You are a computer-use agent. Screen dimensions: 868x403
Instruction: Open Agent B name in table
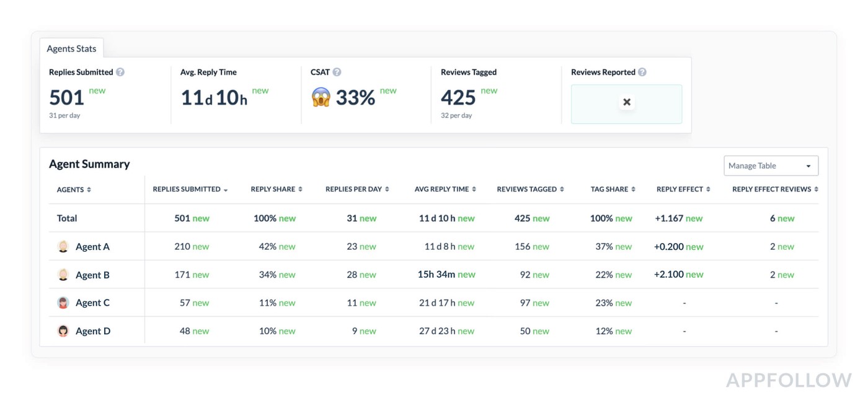92,275
